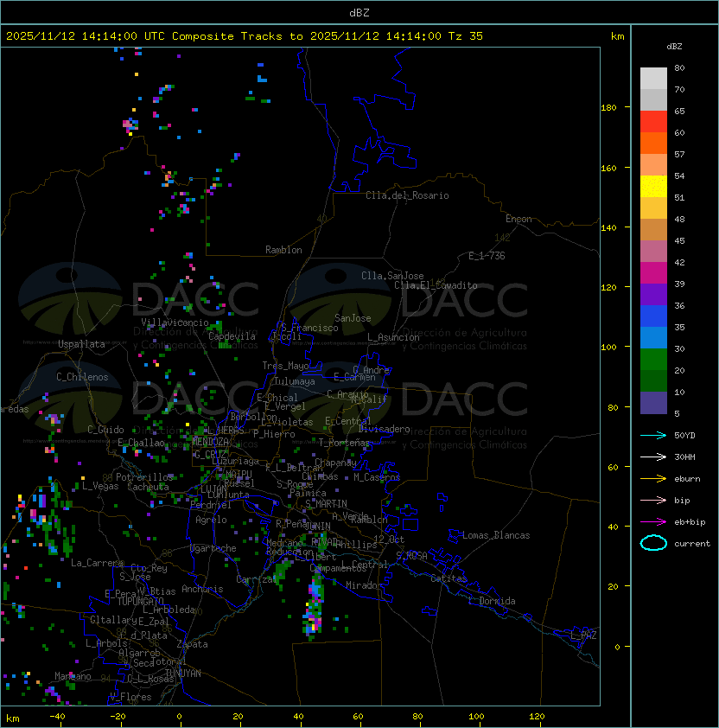Click the white 30HM track arrow in legend

653,457
